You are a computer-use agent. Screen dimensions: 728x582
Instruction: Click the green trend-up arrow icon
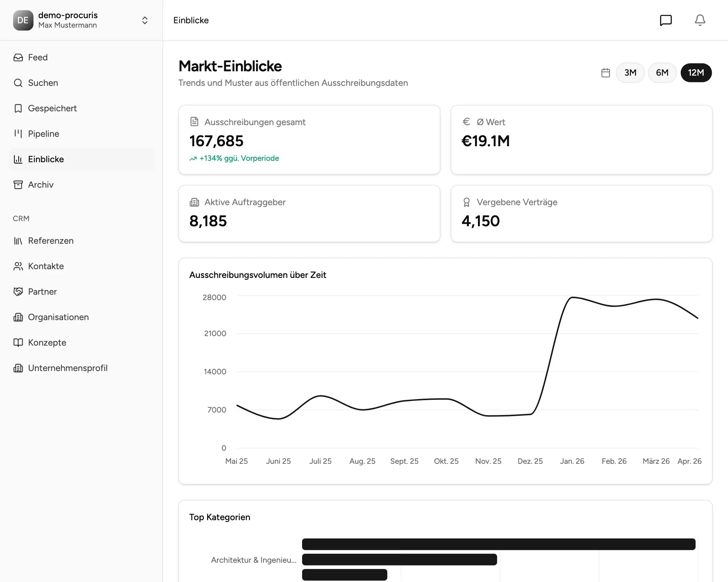tap(193, 159)
